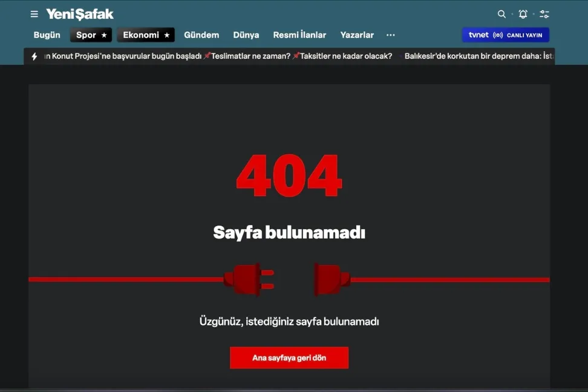
Task: Open the hamburger menu icon
Action: coord(34,15)
